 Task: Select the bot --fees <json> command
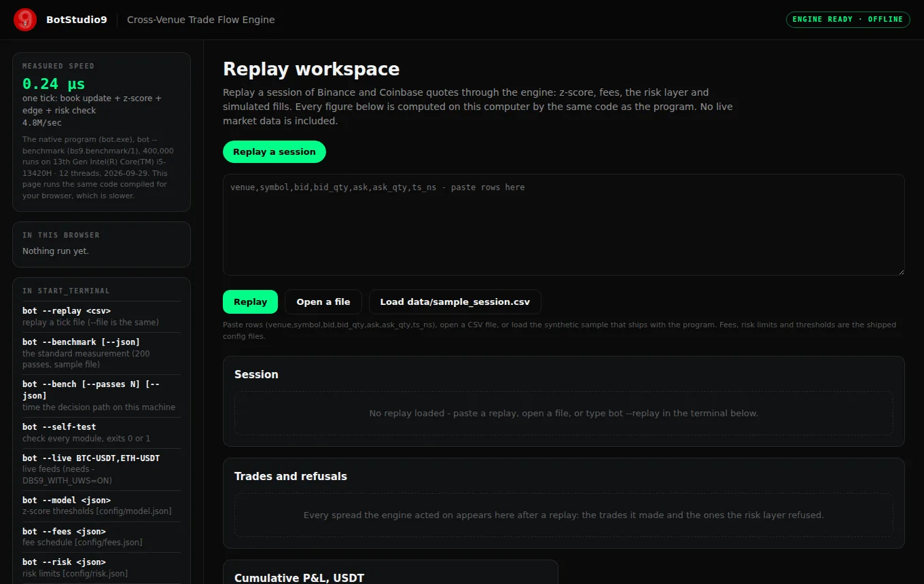point(64,532)
